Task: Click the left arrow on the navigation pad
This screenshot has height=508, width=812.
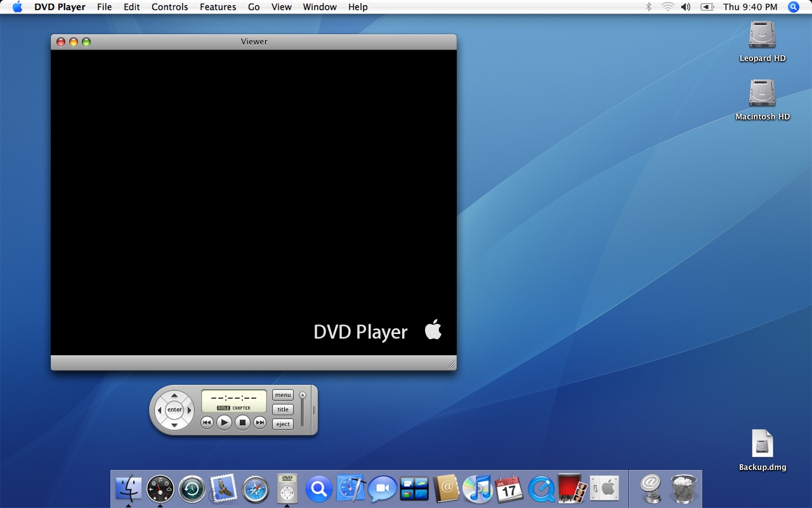Action: click(x=160, y=410)
